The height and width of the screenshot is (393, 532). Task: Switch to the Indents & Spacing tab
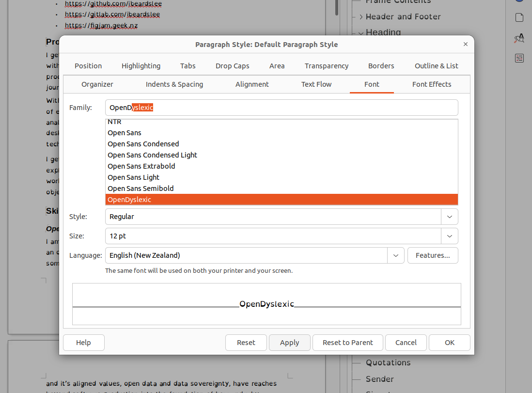tap(174, 84)
